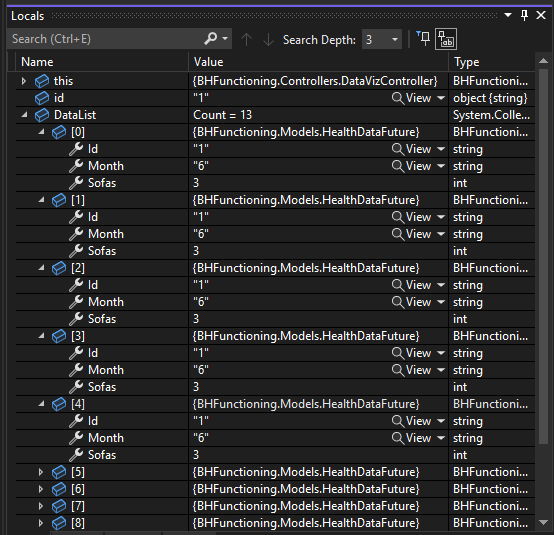Viewport: 554px width, 535px height.
Task: Open View dropdown arrow for [2] Month
Action: [x=441, y=302]
